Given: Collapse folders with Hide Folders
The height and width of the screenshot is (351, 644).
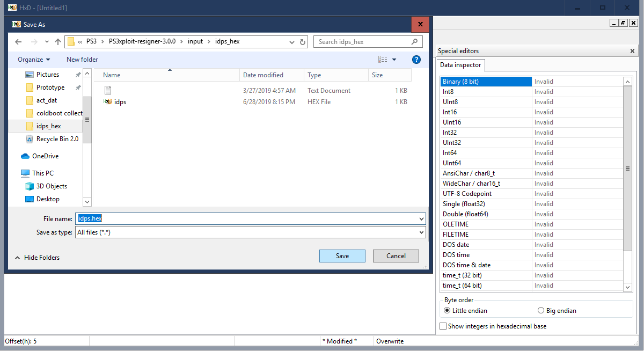Looking at the screenshot, I should 36,258.
